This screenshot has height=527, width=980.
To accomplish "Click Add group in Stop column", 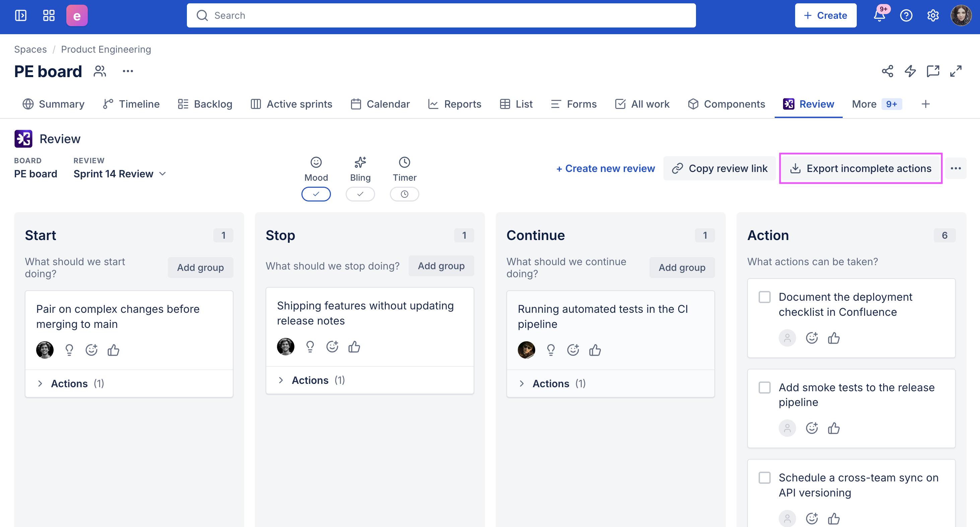I will coord(441,266).
